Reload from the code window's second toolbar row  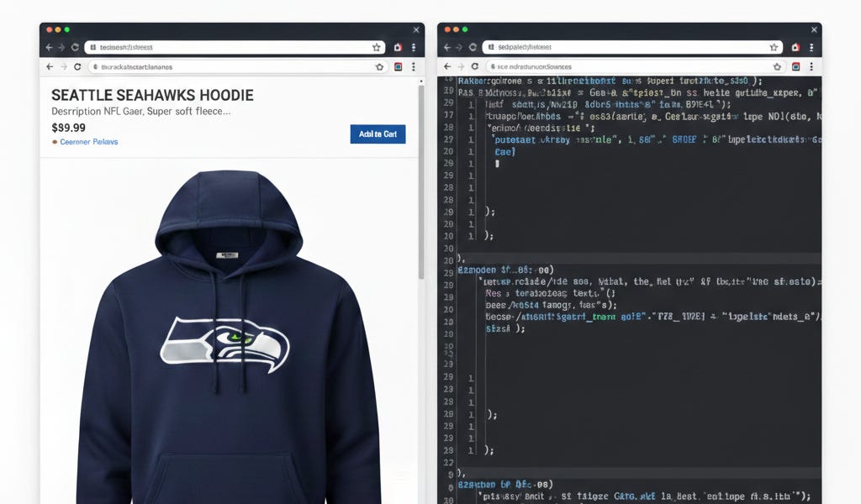475,66
